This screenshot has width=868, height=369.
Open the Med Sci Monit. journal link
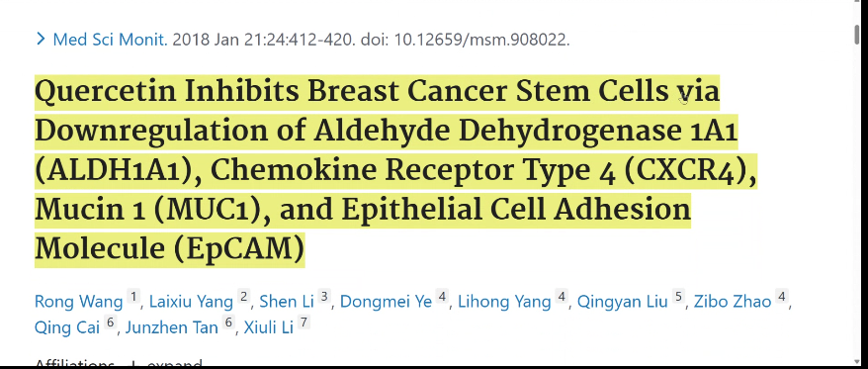point(110,40)
